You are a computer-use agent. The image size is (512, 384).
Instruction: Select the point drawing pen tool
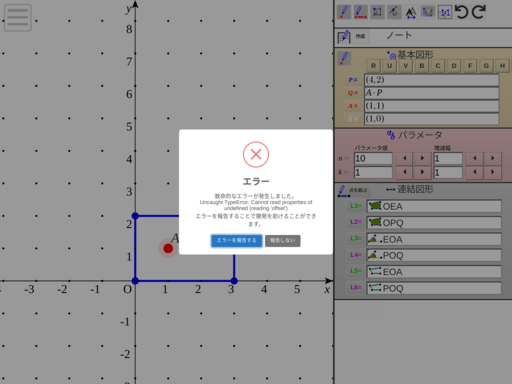coord(344,12)
